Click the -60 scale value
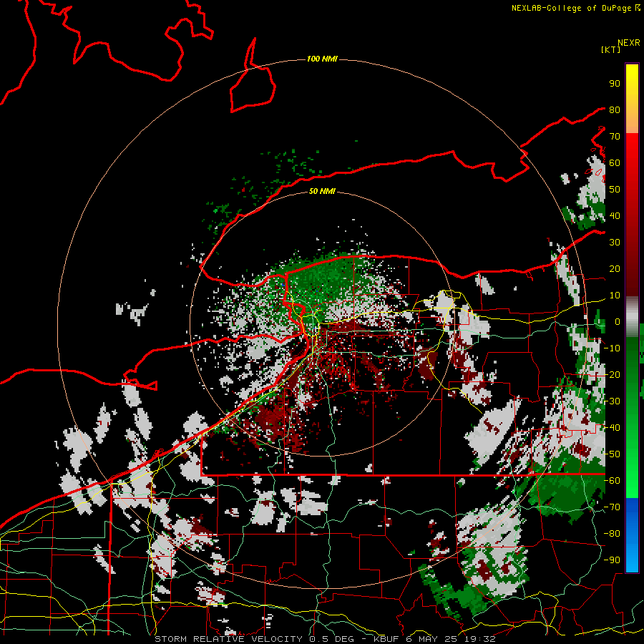Viewport: 644px width, 644px height. coord(612,481)
